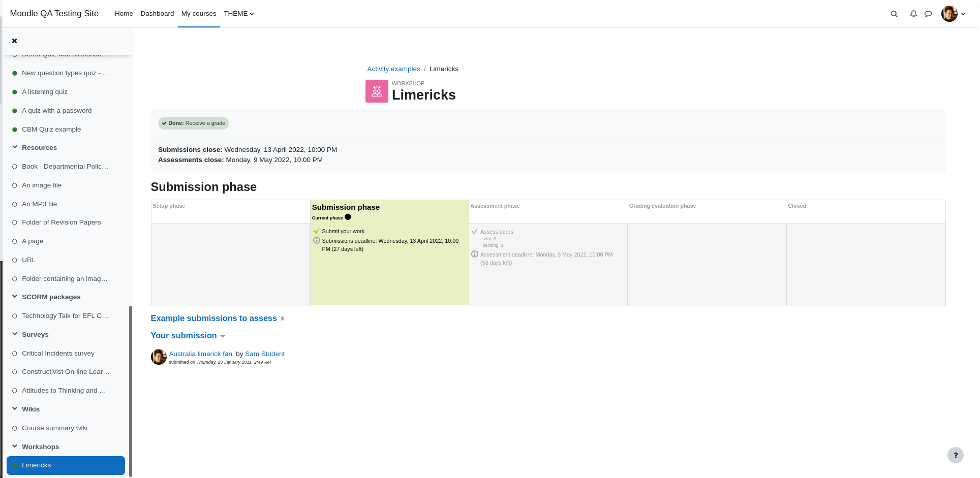The width and height of the screenshot is (980, 478).
Task: Open Sam Student profile link
Action: [x=265, y=354]
